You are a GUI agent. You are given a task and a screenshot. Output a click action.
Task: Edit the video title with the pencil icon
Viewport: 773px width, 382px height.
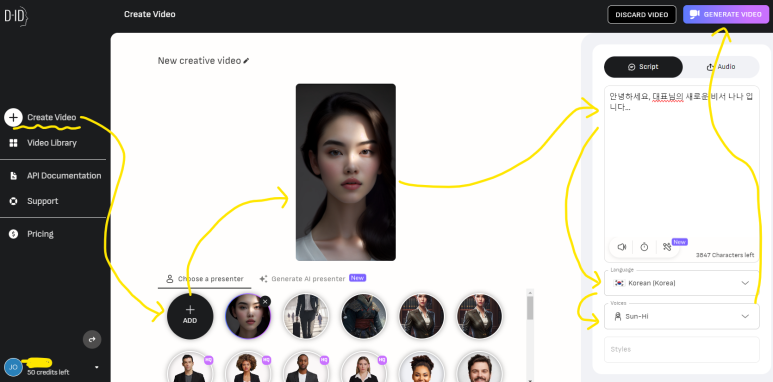point(246,61)
